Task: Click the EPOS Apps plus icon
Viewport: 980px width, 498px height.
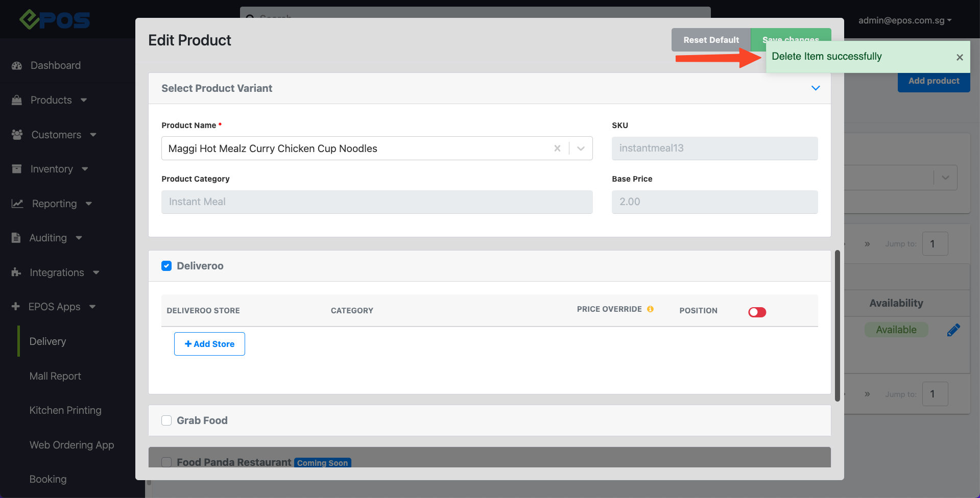Action: [16, 307]
